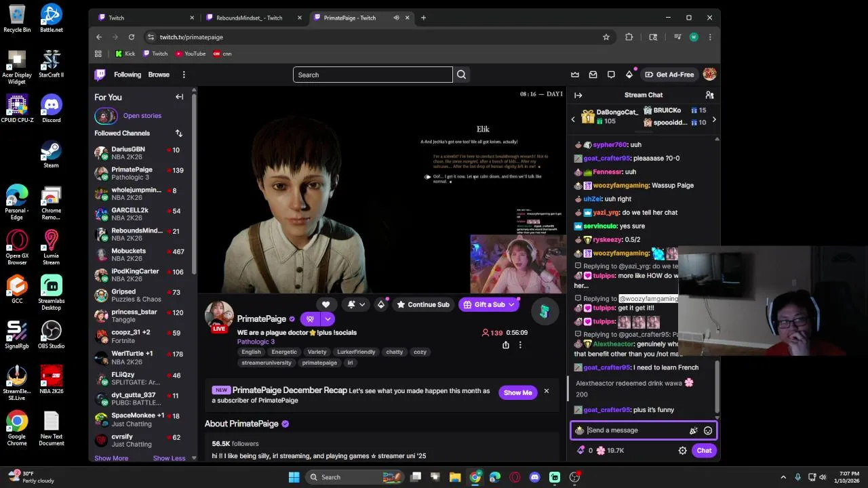Show next gifter leaderboard entries
868x488 pixels.
point(713,120)
